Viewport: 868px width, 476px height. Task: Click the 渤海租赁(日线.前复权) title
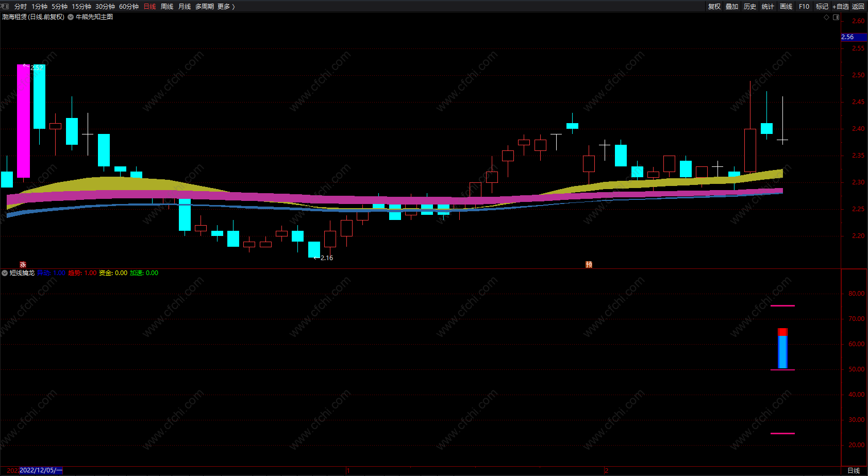(33, 17)
